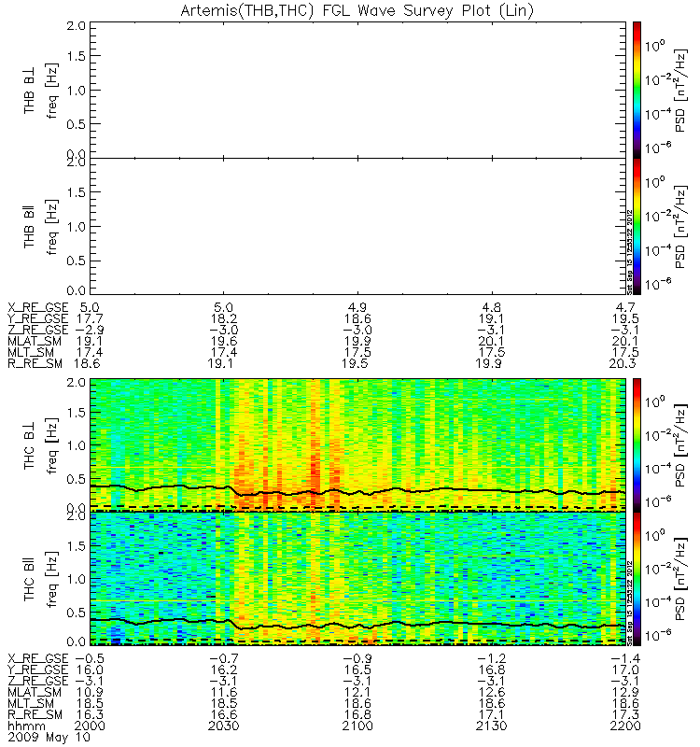Image resolution: width=700 pixels, height=747 pixels.
Task: Click the Y_RE_GSE value 16.5
Action: click(x=357, y=669)
